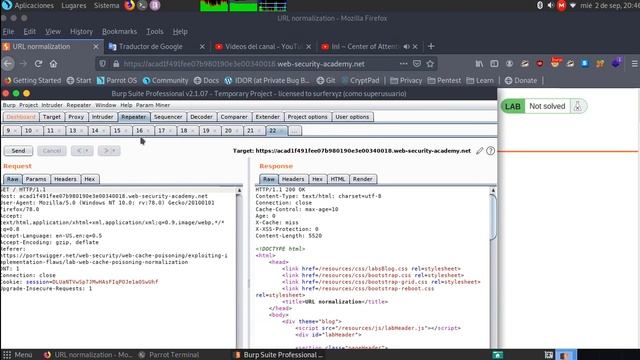Image resolution: width=640 pixels, height=360 pixels.
Task: Select Repeater tab number 22
Action: [x=276, y=131]
